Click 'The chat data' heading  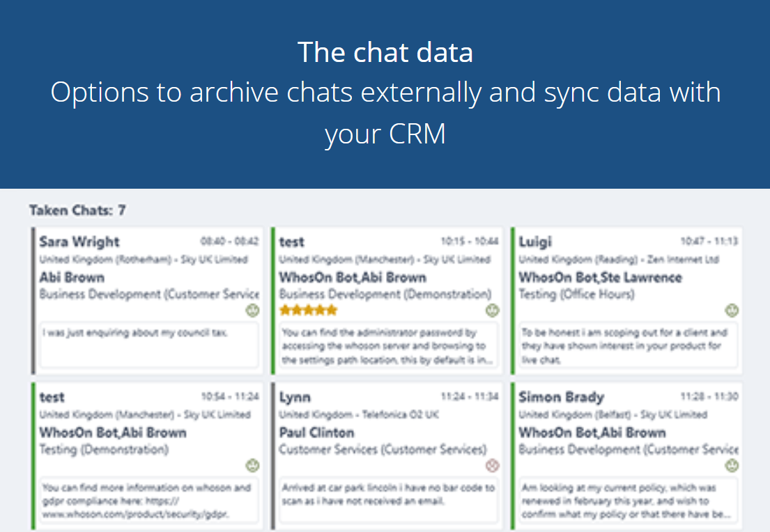(x=385, y=52)
